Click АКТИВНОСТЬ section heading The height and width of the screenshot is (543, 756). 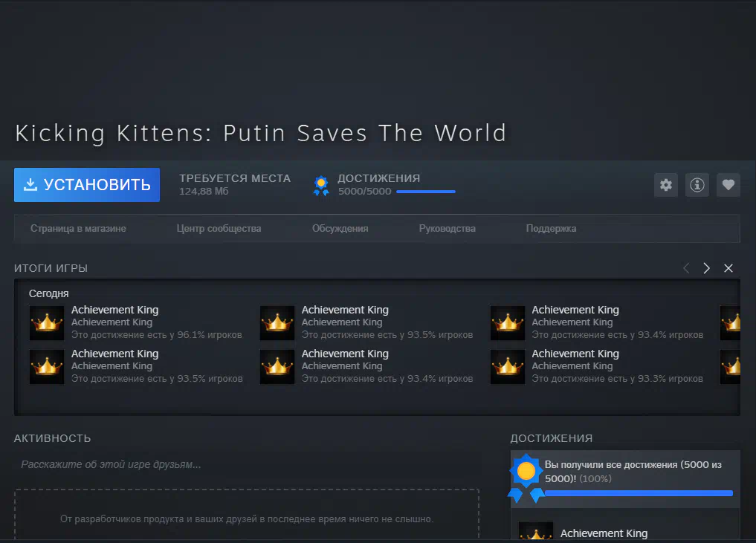(53, 438)
